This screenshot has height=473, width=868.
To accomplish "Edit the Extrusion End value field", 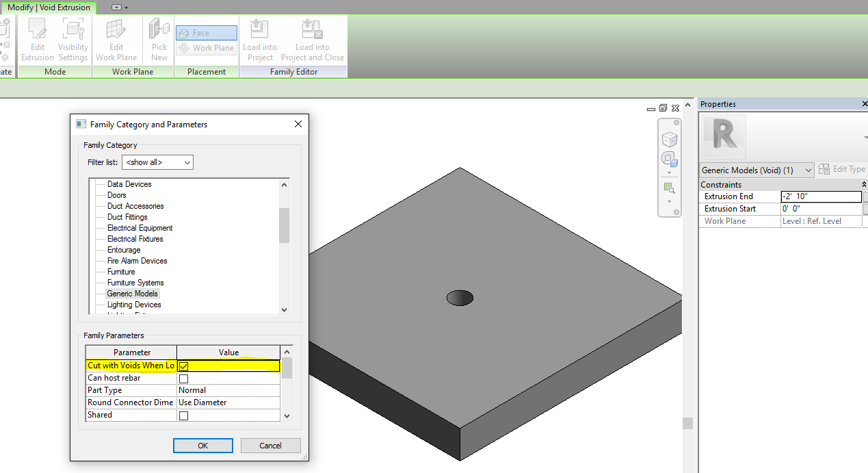I will point(821,196).
